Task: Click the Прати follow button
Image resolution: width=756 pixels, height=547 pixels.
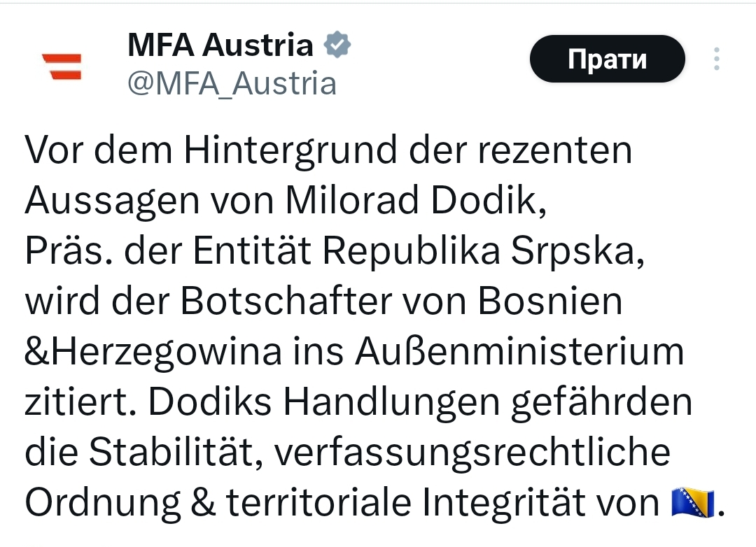Action: (x=608, y=59)
